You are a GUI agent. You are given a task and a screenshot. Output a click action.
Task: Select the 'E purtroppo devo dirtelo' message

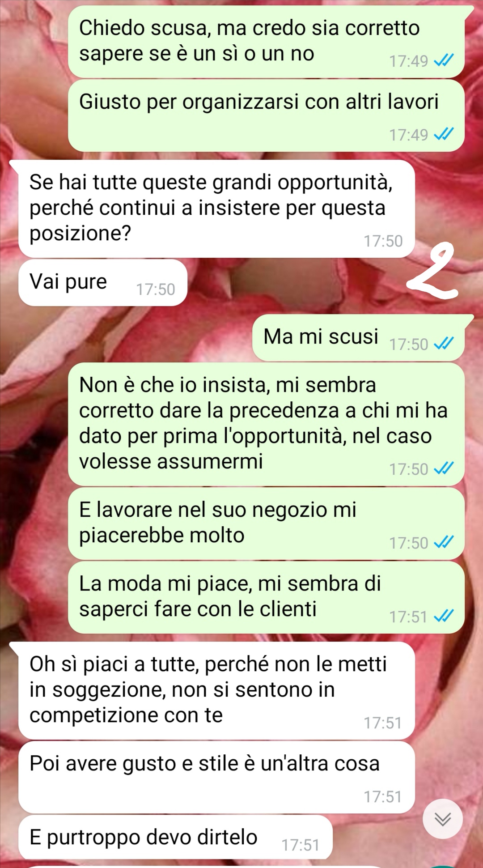pos(175,838)
